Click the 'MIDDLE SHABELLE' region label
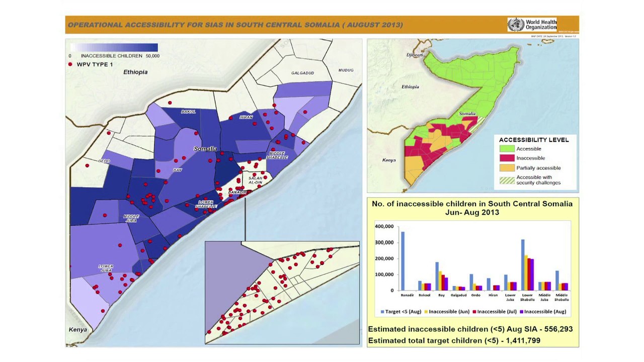 pyautogui.click(x=278, y=155)
